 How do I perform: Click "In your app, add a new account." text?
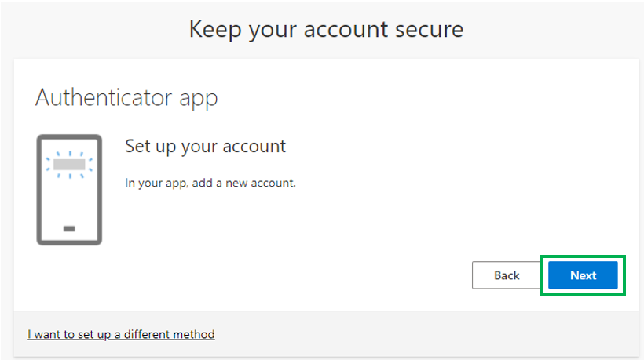pos(210,183)
